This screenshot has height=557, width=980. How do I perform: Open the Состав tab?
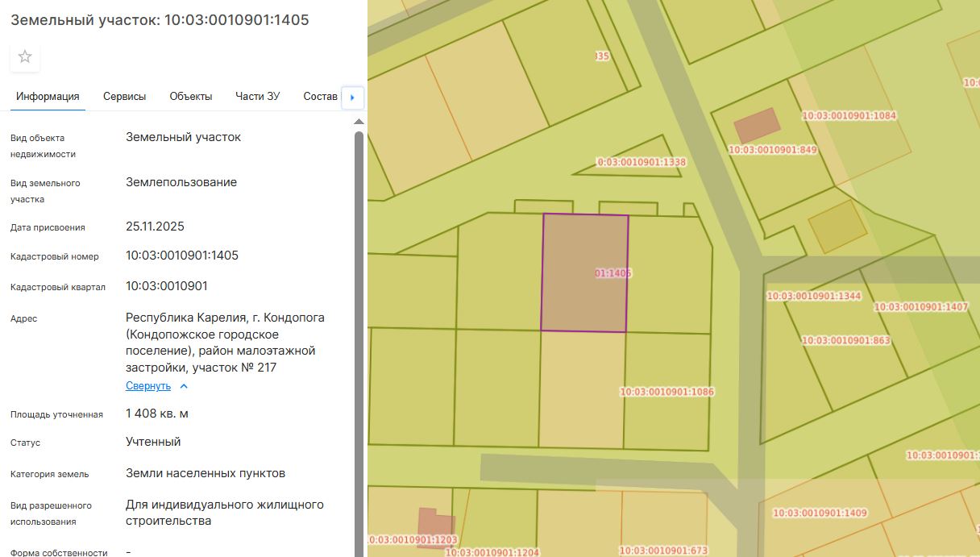click(320, 97)
